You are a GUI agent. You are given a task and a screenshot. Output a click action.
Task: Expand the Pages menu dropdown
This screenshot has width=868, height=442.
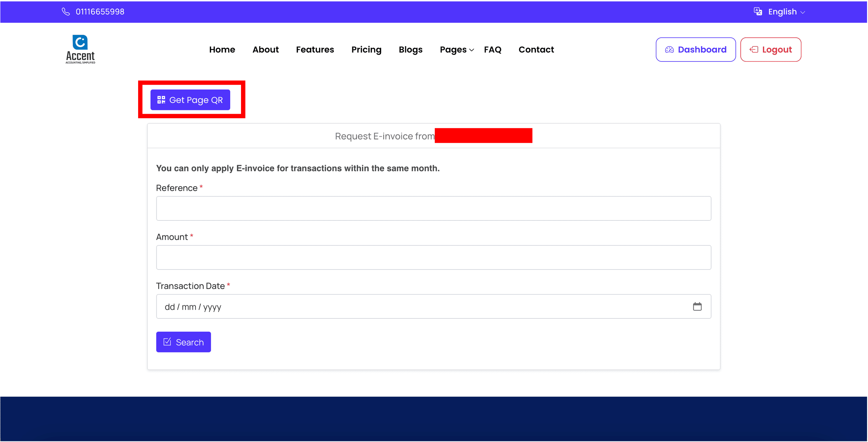pyautogui.click(x=457, y=49)
